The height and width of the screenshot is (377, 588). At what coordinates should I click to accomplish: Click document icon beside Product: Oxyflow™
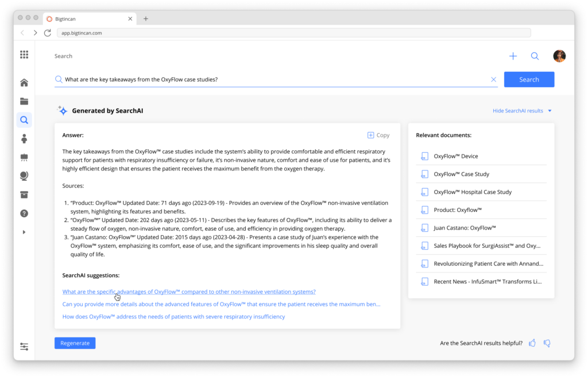424,210
